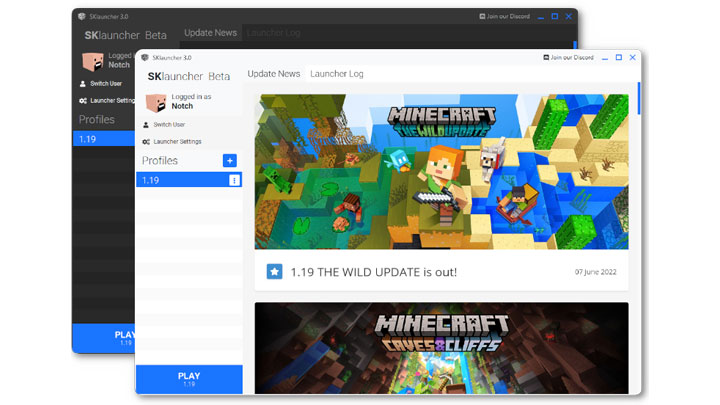This screenshot has height=405, width=720.
Task: Click the SKlauncher Beta title in the front window
Action: pos(189,76)
